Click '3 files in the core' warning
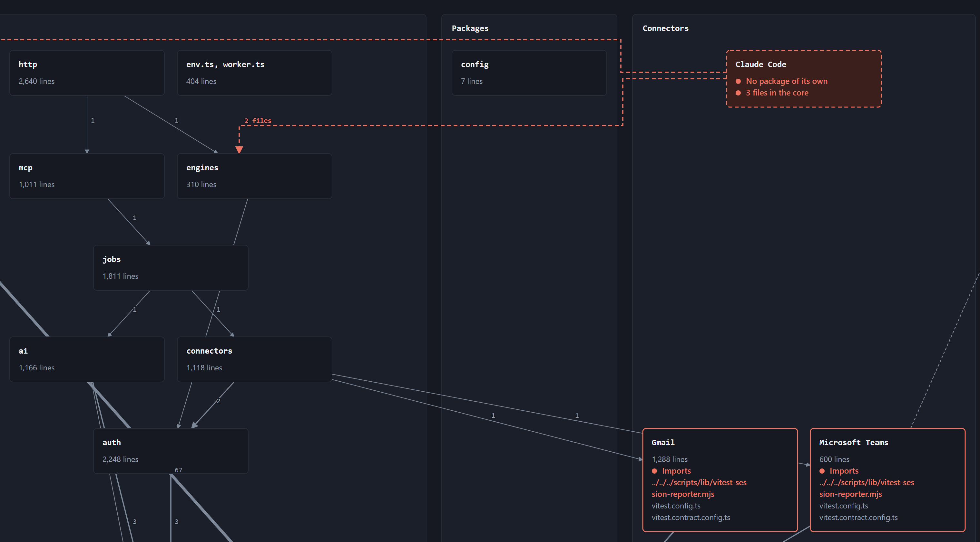The height and width of the screenshot is (542, 980). click(777, 93)
